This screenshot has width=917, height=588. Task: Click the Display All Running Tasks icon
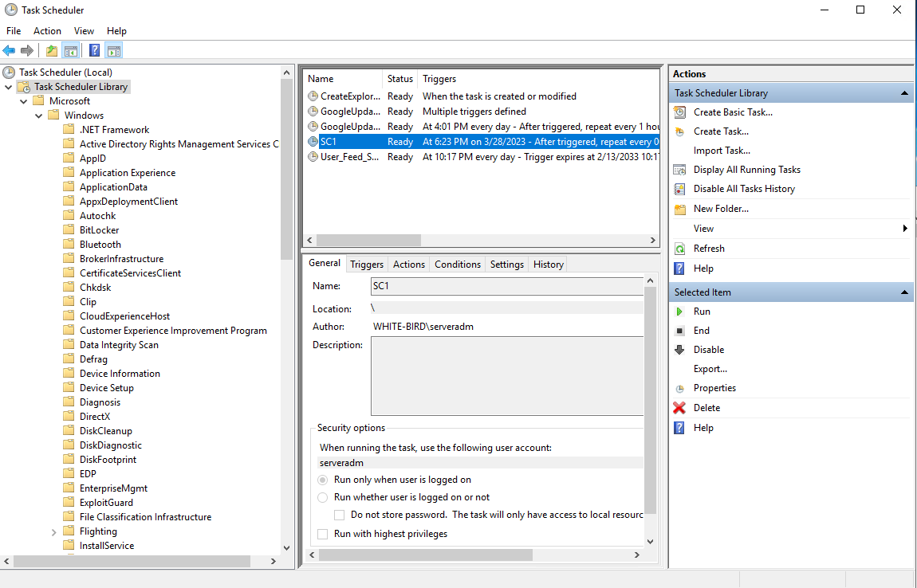(x=679, y=170)
